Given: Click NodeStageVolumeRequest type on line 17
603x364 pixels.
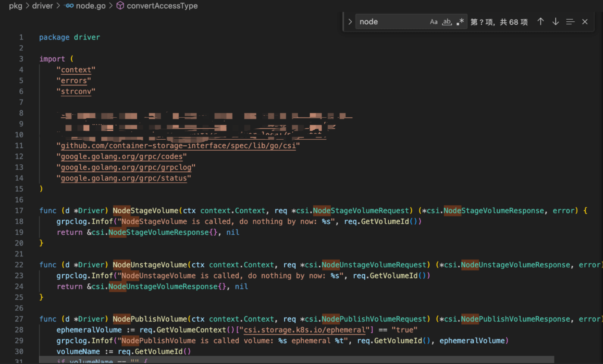Looking at the screenshot, I should click(x=361, y=211).
